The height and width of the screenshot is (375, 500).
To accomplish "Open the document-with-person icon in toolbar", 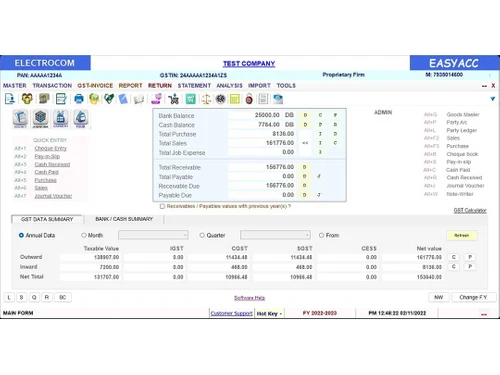I will click(10, 99).
